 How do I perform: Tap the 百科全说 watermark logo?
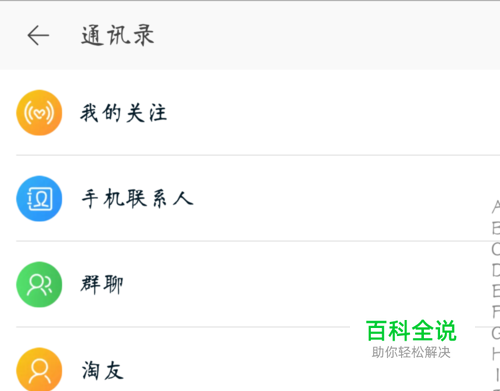pyautogui.click(x=411, y=339)
